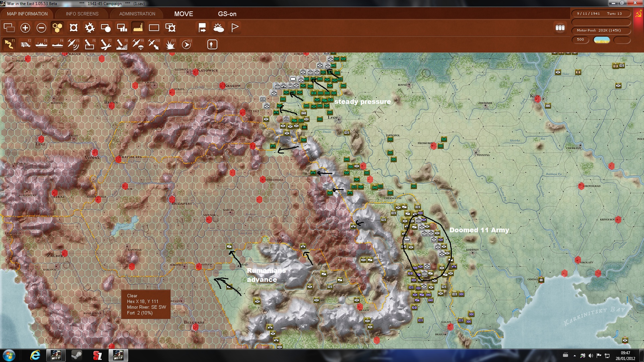Show the weather map via cloud-sun icon
The width and height of the screenshot is (644, 362).
[x=218, y=27]
